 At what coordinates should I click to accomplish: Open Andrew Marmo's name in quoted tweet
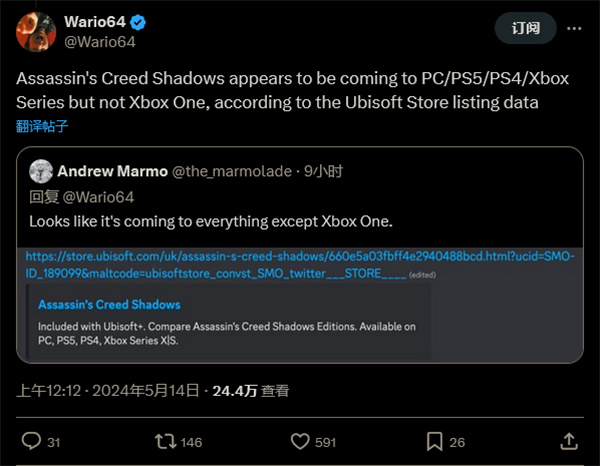pyautogui.click(x=112, y=171)
